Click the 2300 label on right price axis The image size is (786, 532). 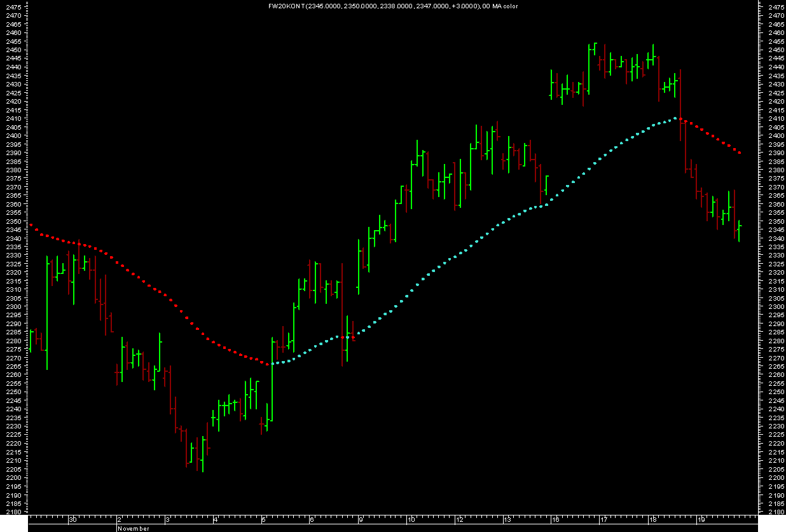775,306
